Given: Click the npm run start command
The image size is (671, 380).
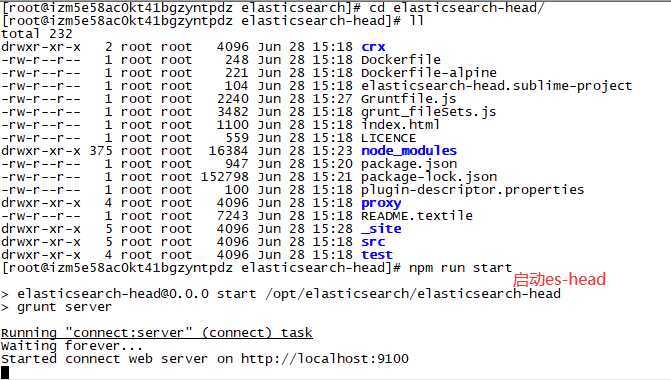Looking at the screenshot, I should click(x=460, y=268).
